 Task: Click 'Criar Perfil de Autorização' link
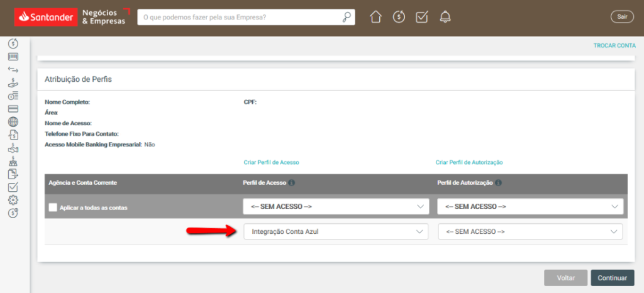(x=469, y=162)
